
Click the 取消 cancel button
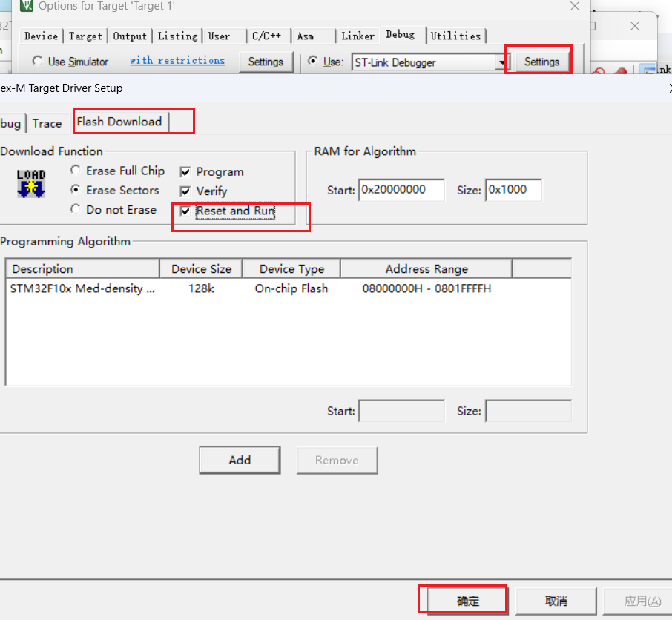(556, 601)
